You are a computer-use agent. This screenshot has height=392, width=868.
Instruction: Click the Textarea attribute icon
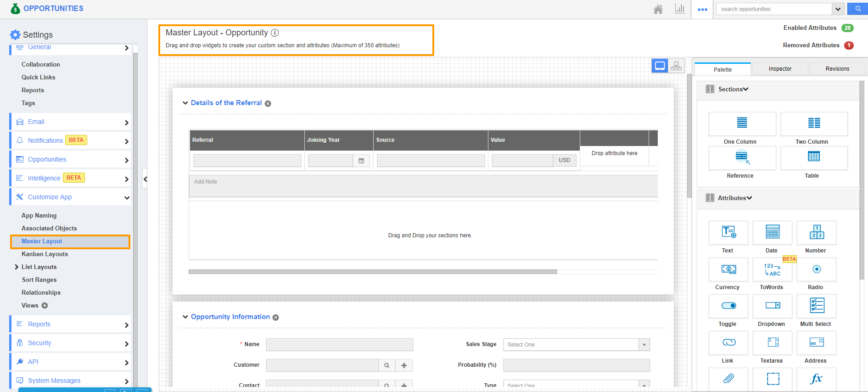pyautogui.click(x=772, y=343)
